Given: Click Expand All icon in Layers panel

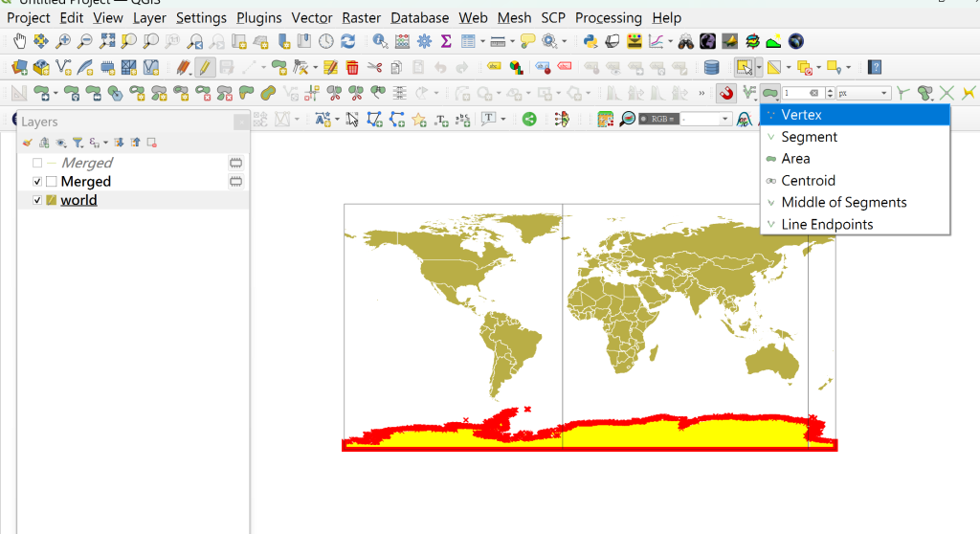Looking at the screenshot, I should pyautogui.click(x=119, y=143).
